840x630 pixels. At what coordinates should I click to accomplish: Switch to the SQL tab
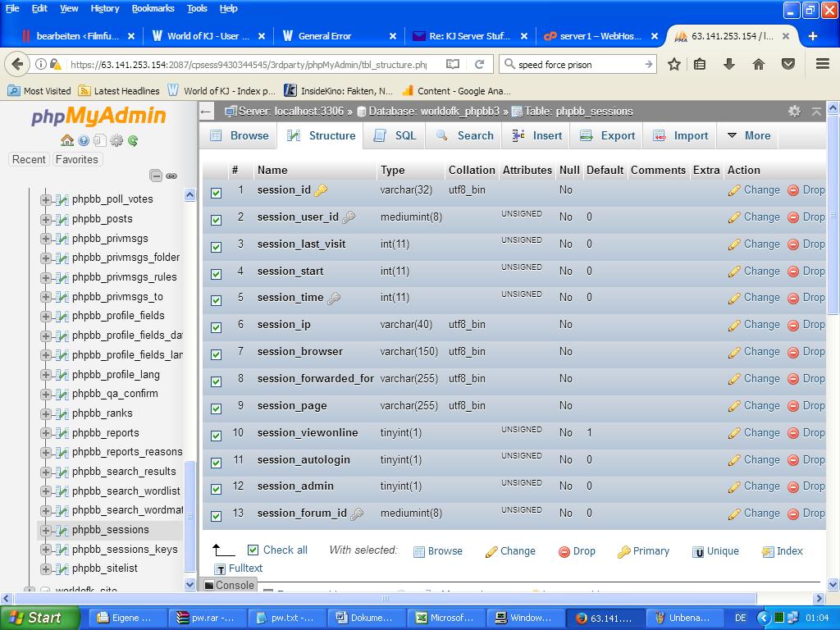click(x=395, y=136)
